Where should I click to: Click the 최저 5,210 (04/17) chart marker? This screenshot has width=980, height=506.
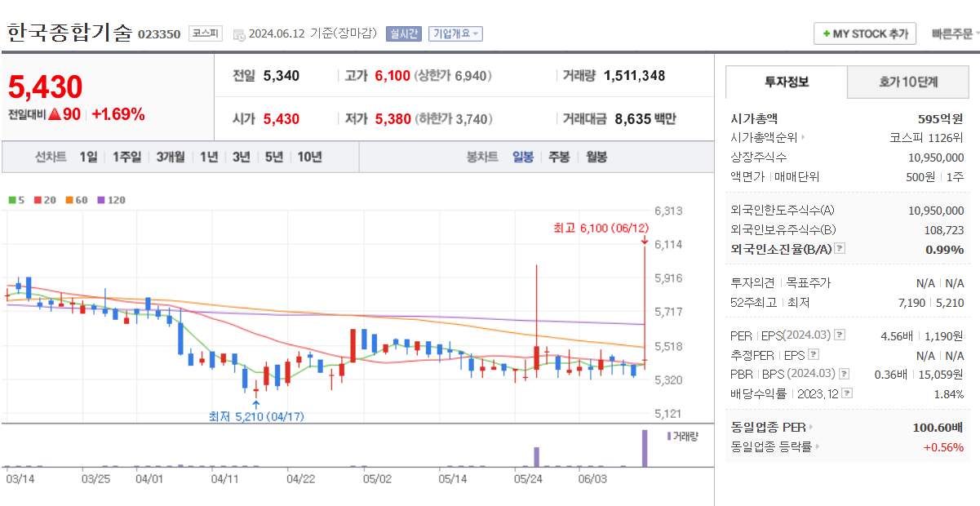point(255,416)
